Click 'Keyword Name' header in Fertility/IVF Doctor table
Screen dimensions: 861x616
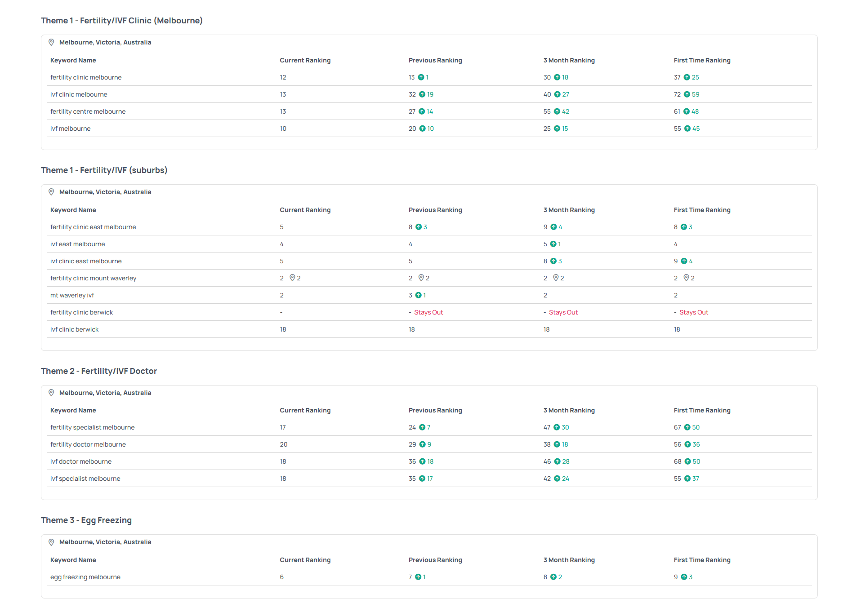tap(73, 410)
